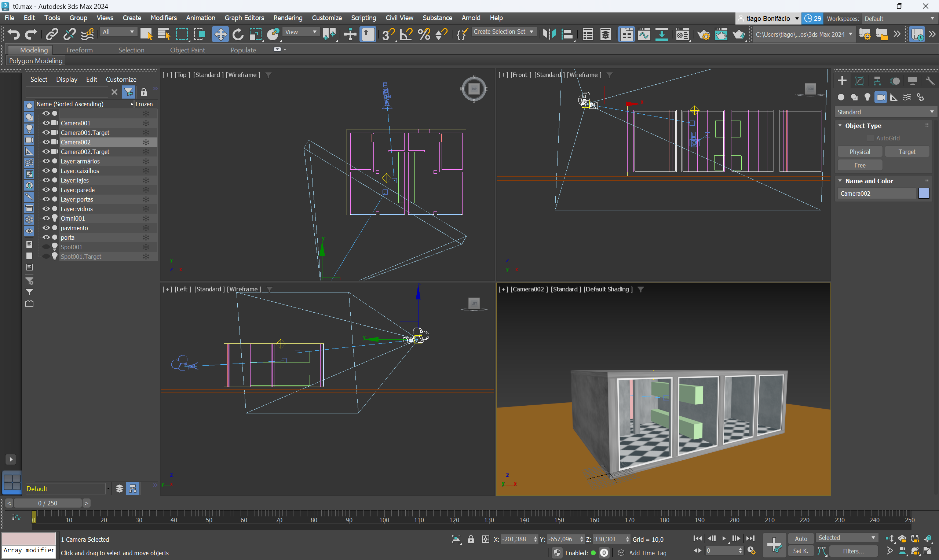Toggle the Angle Snap tool

[x=406, y=34]
